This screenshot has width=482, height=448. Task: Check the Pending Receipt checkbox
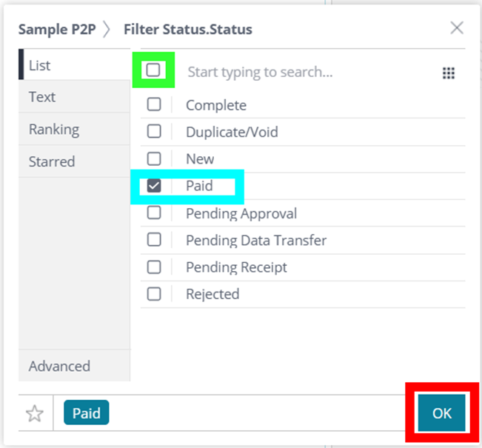click(x=154, y=267)
